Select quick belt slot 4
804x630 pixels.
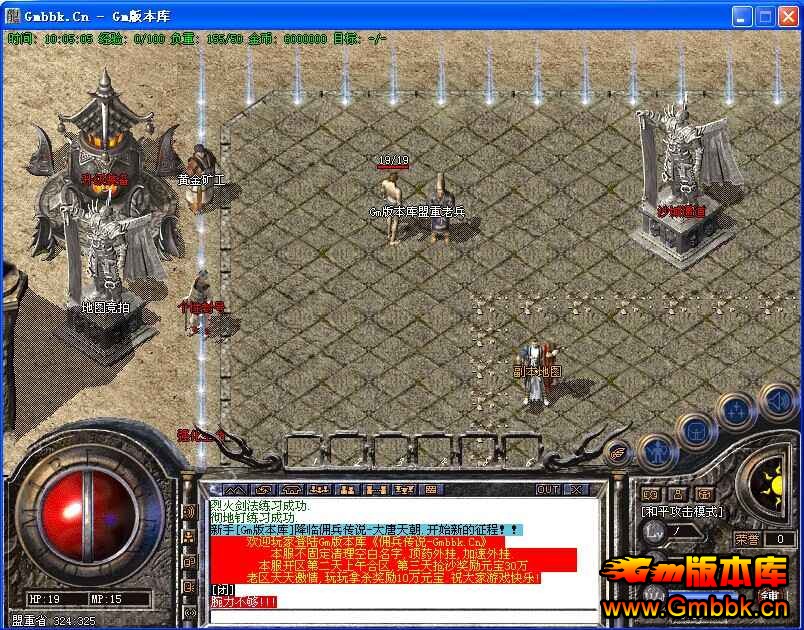coord(436,451)
